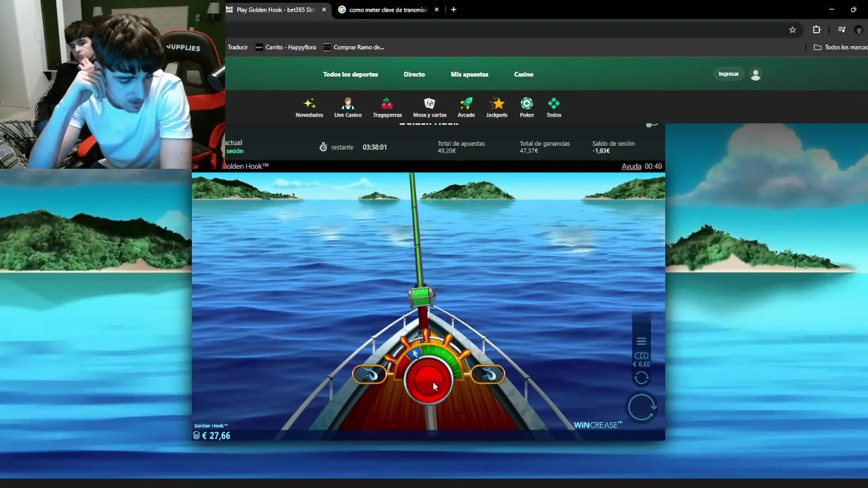Open the Jackpots star icon

(497, 104)
